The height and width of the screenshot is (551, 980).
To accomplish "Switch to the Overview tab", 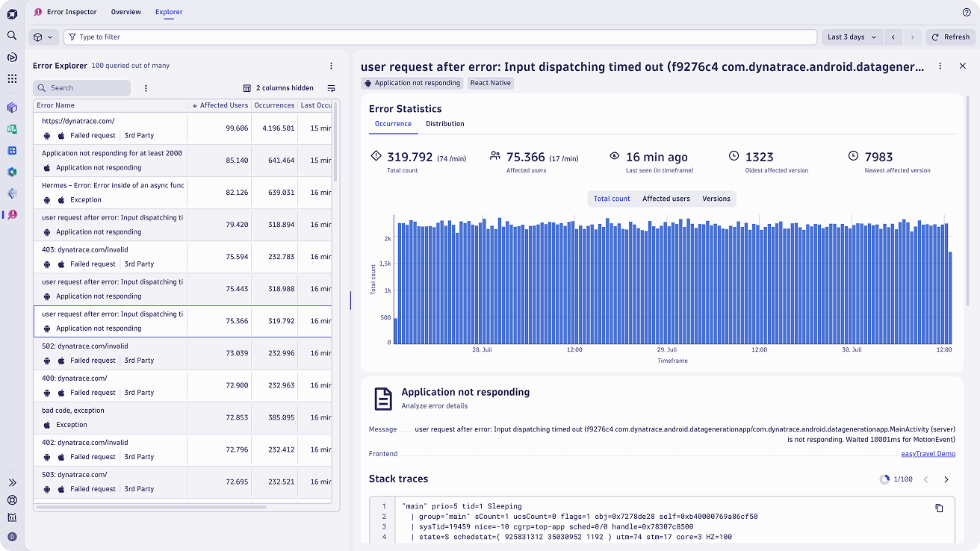I will (x=125, y=12).
